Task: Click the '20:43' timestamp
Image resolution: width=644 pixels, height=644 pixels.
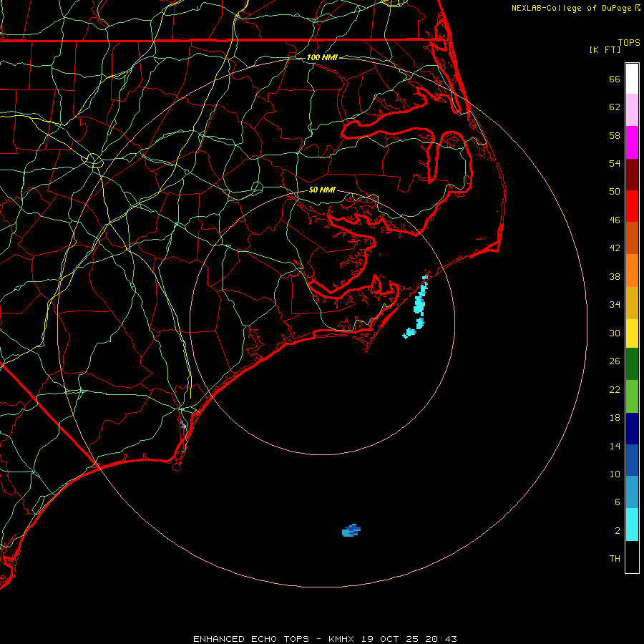Action: 441,639
